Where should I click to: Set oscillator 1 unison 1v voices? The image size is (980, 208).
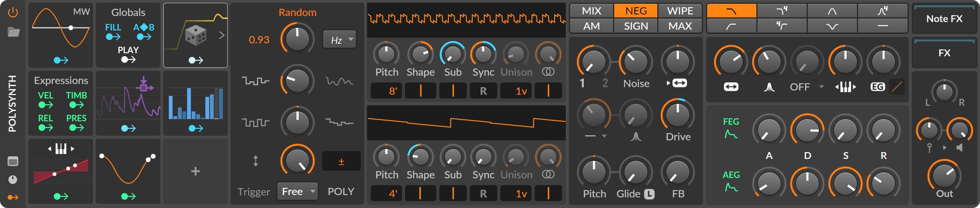[516, 91]
